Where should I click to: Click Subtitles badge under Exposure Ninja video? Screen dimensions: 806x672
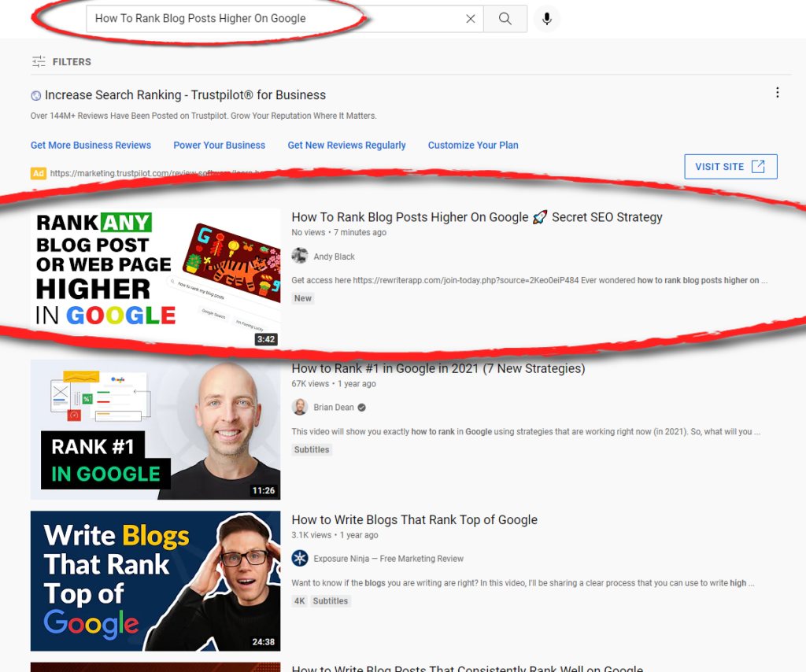[x=331, y=601]
